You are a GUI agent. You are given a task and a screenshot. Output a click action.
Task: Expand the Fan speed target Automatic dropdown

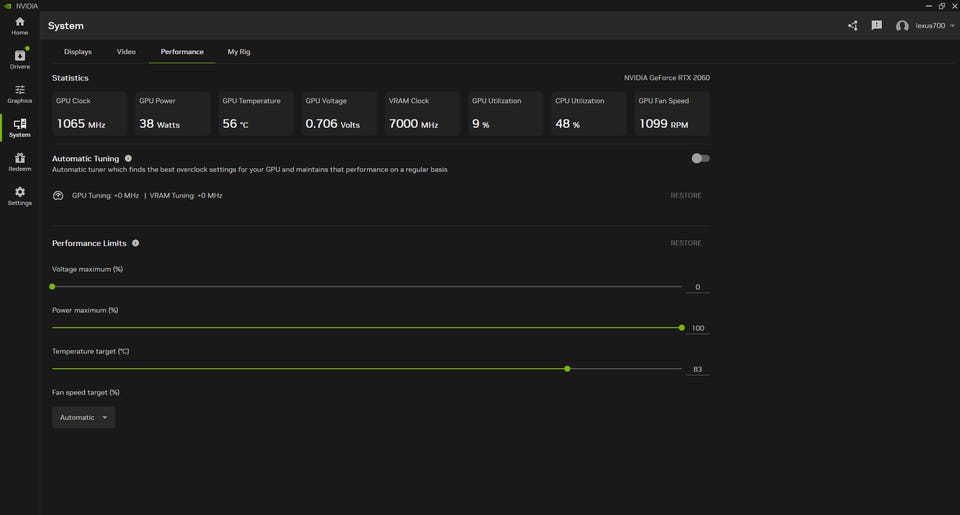pyautogui.click(x=83, y=417)
